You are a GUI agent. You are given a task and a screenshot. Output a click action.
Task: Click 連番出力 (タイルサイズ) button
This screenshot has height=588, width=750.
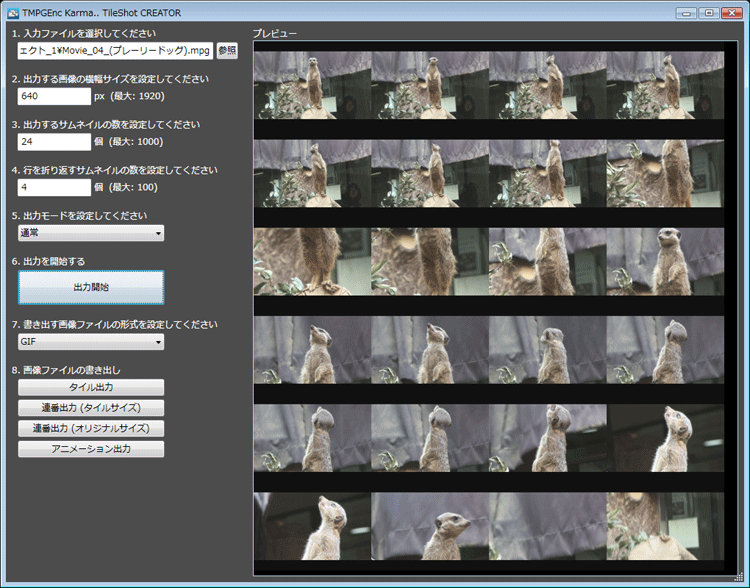click(91, 408)
